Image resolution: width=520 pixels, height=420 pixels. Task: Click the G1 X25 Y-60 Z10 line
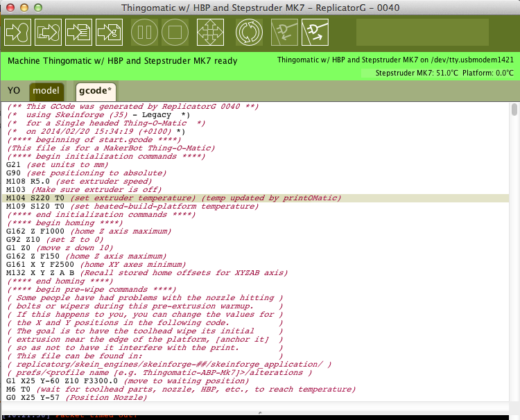pyautogui.click(x=128, y=381)
